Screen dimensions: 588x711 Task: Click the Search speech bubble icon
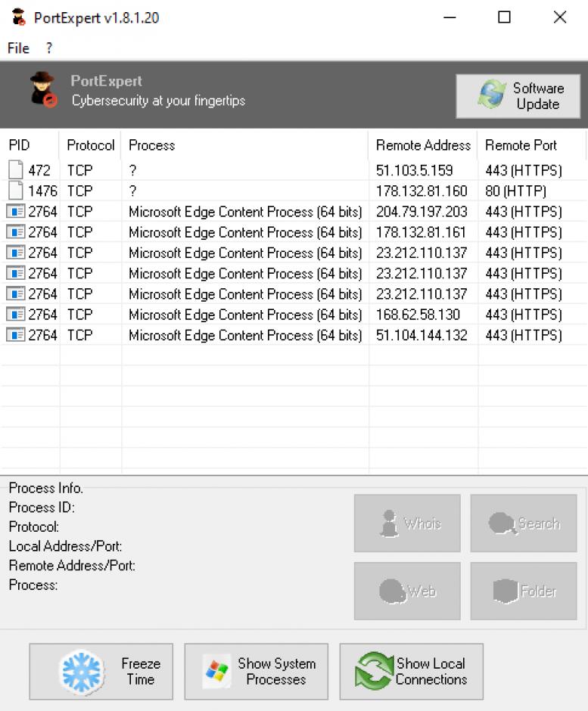(x=502, y=523)
